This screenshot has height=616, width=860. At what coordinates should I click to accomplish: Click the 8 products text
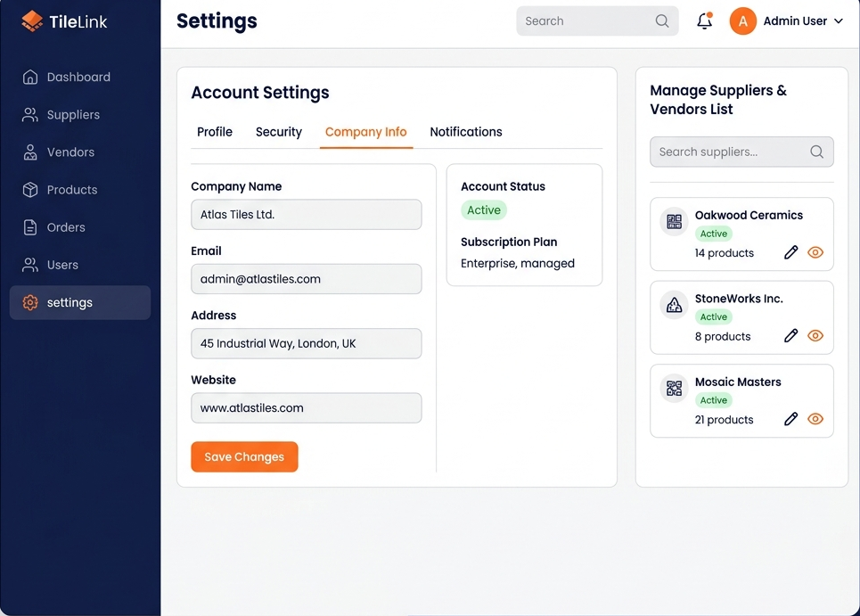click(723, 336)
